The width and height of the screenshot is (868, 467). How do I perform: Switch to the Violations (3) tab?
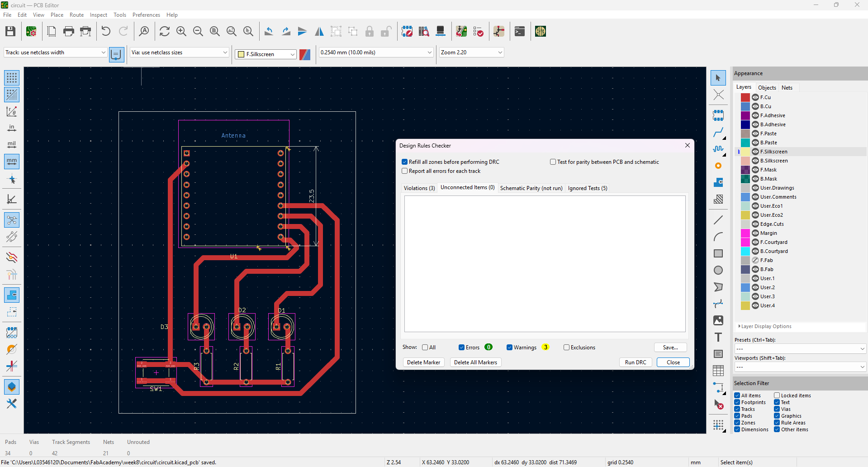tap(419, 188)
